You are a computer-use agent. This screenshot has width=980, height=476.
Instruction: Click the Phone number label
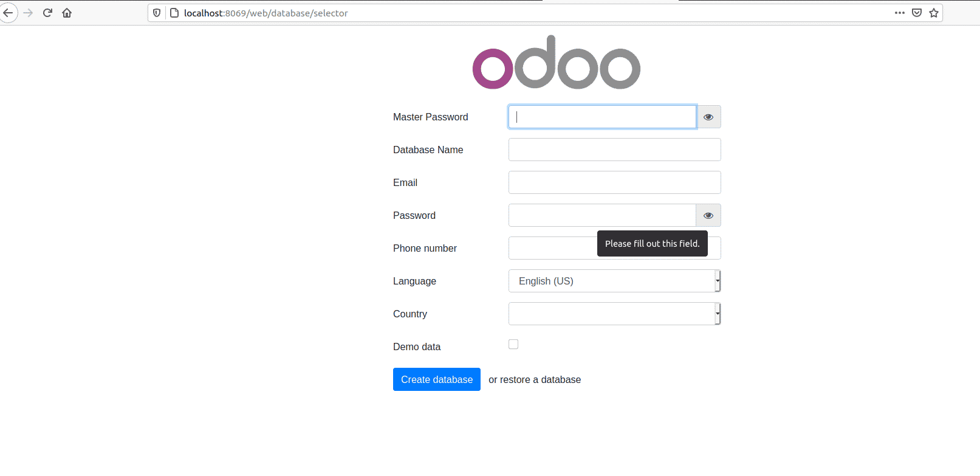pyautogui.click(x=425, y=248)
